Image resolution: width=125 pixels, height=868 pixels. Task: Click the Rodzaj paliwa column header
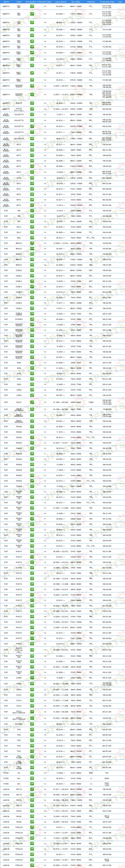point(31,2)
